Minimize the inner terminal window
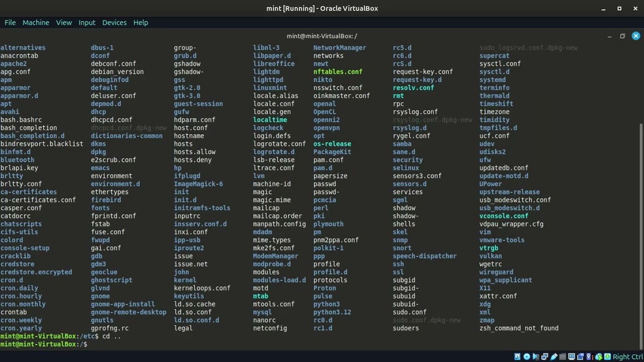 click(609, 36)
